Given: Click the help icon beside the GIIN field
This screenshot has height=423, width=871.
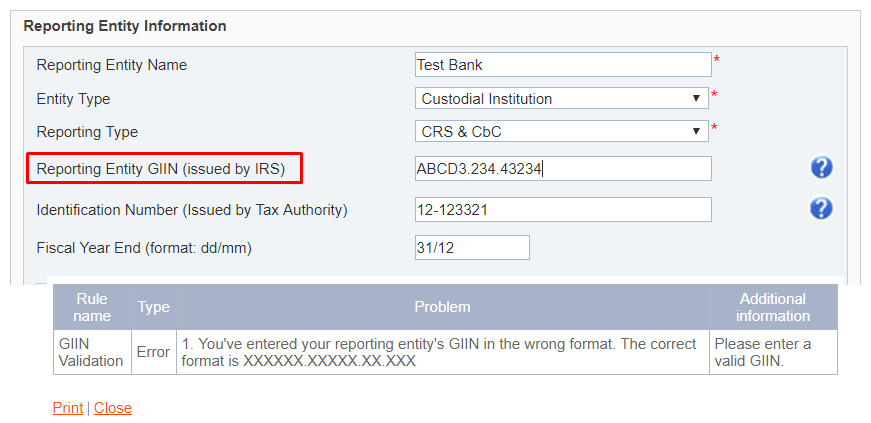Looking at the screenshot, I should [821, 168].
